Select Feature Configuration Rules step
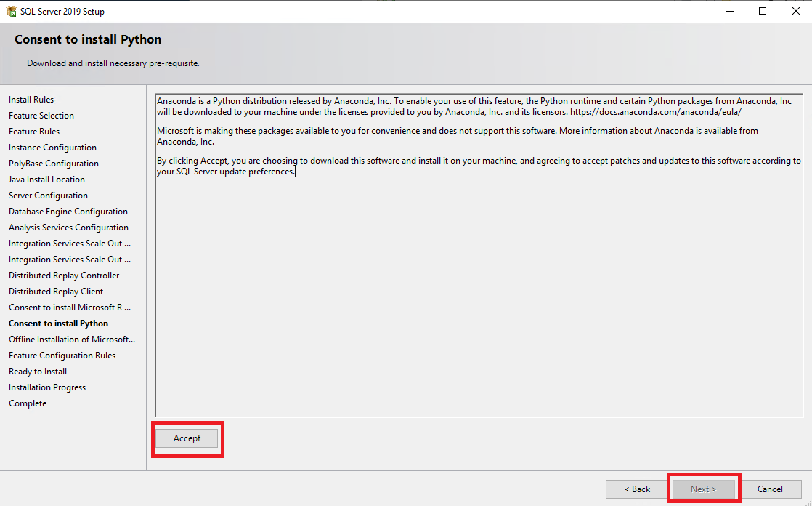The image size is (812, 506). coord(62,356)
